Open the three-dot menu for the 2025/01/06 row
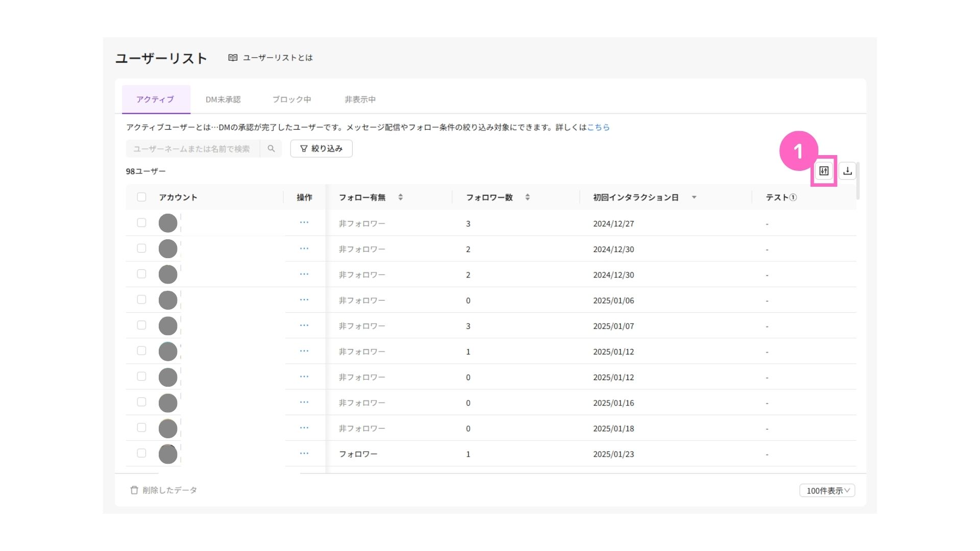Screen dimensions: 980x551 [x=304, y=299]
